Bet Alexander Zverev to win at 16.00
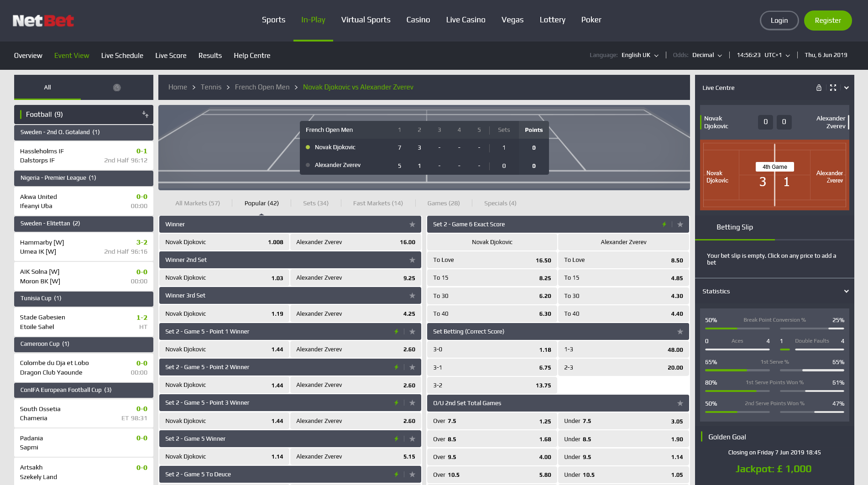 tap(356, 242)
